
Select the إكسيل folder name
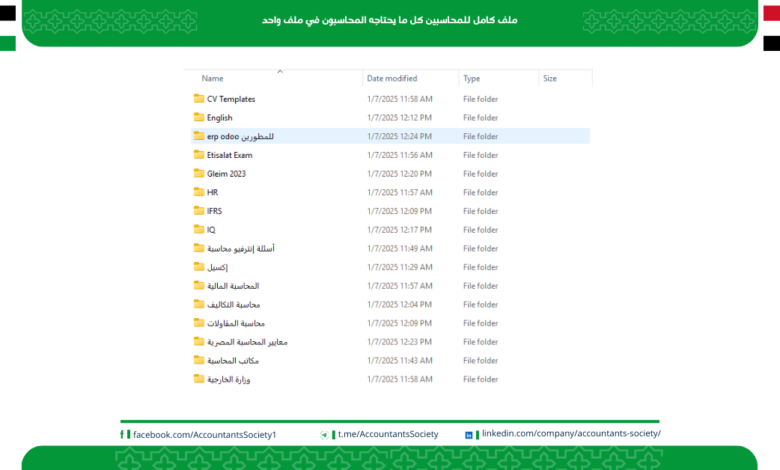[x=214, y=267]
